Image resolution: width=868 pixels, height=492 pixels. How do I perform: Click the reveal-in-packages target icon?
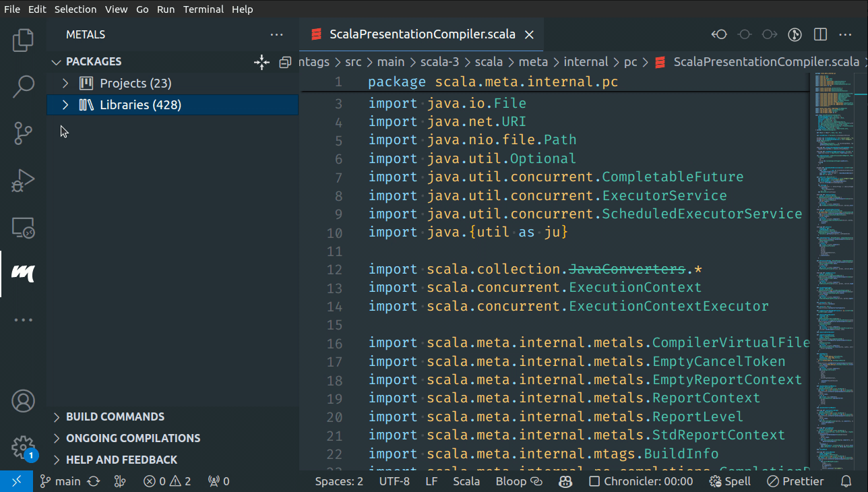click(261, 62)
